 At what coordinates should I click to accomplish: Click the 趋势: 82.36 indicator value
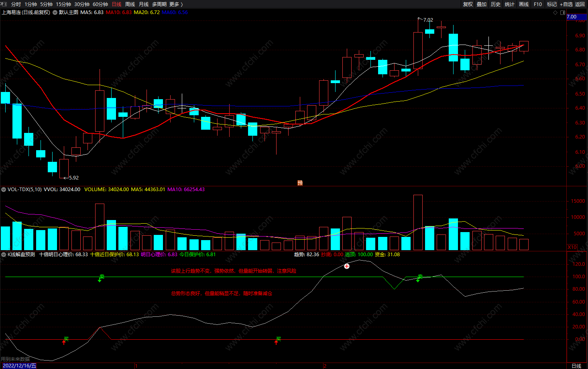click(x=307, y=255)
